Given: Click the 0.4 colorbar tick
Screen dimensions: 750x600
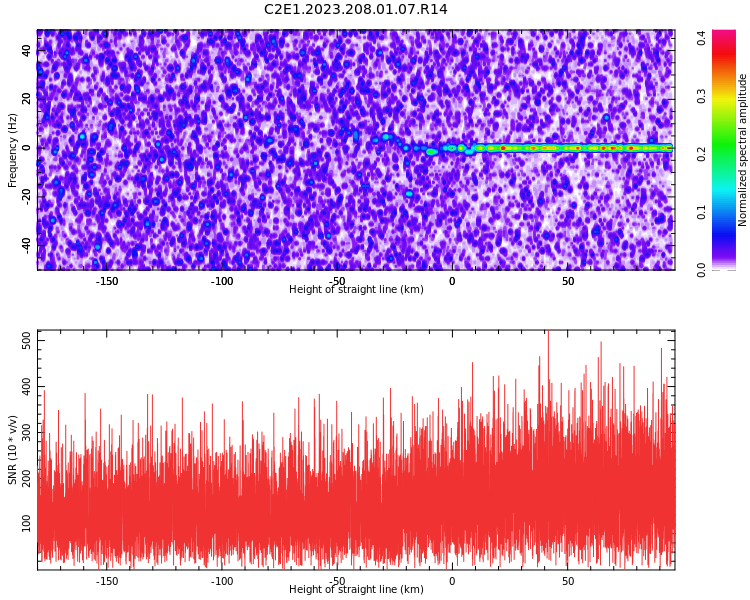Looking at the screenshot, I should (x=701, y=38).
